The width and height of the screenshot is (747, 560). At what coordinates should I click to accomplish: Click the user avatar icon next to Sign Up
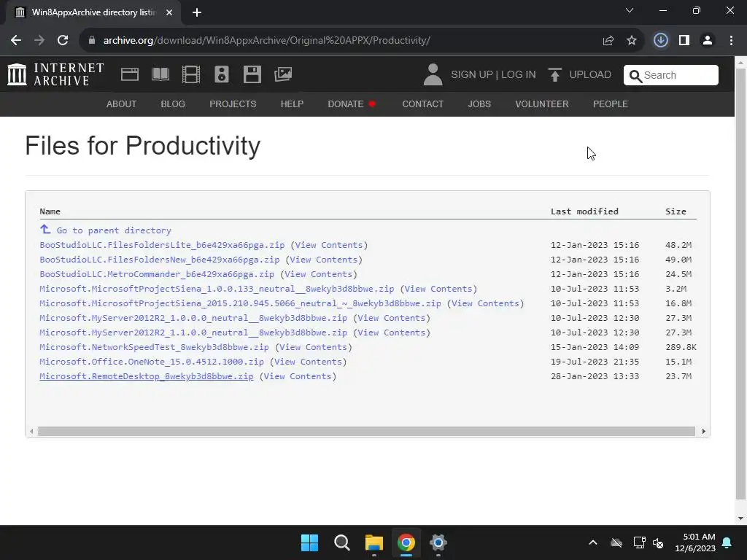click(x=433, y=75)
